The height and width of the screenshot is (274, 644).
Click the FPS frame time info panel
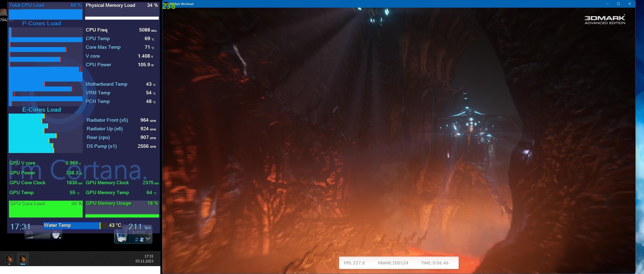tap(399, 263)
